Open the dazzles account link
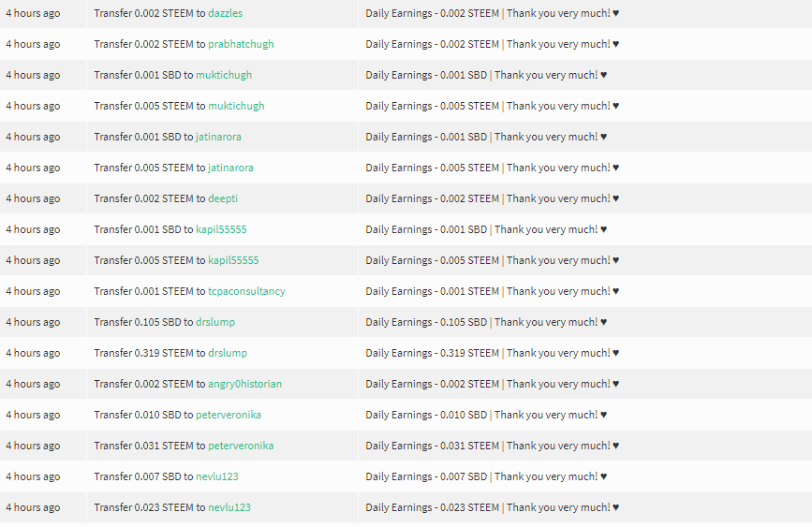812x527 pixels. pos(226,13)
